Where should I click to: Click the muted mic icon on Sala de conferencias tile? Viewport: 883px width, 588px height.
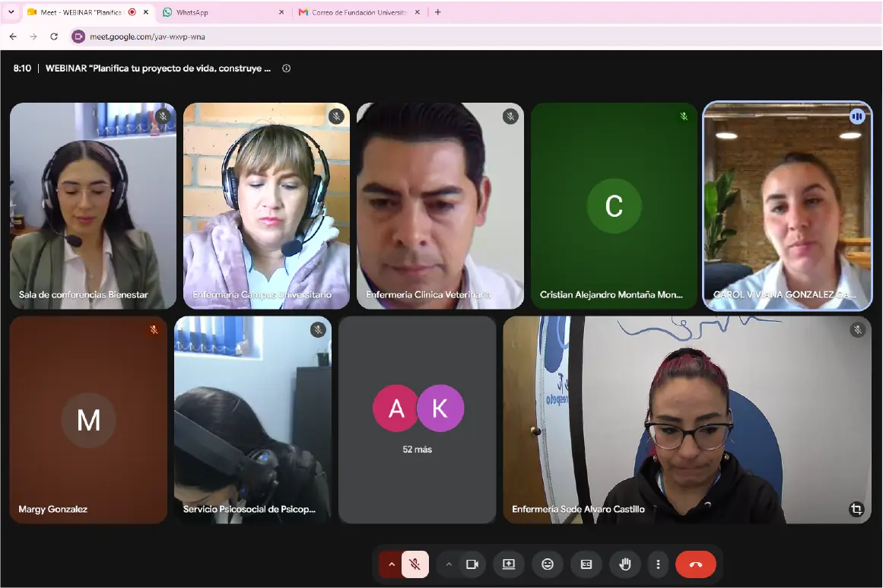point(163,116)
